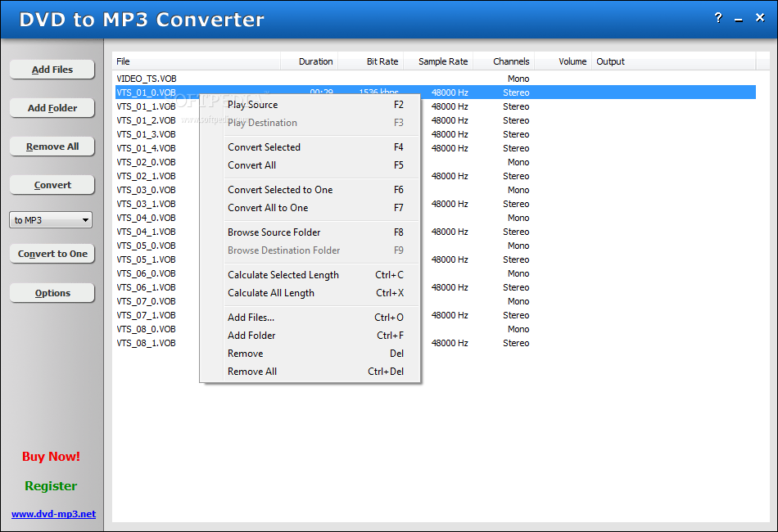Screen dimensions: 778x532
Task: Sort by the Sample Rate column header
Action: pos(438,61)
